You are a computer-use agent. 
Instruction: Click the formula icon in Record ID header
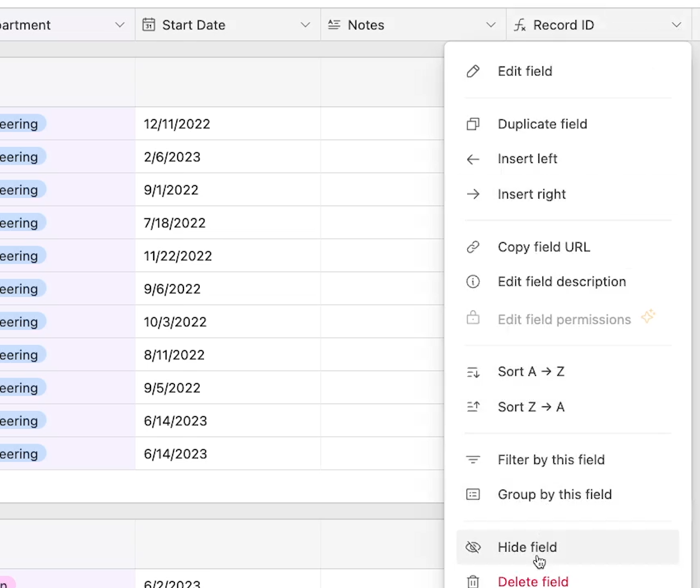pyautogui.click(x=520, y=25)
